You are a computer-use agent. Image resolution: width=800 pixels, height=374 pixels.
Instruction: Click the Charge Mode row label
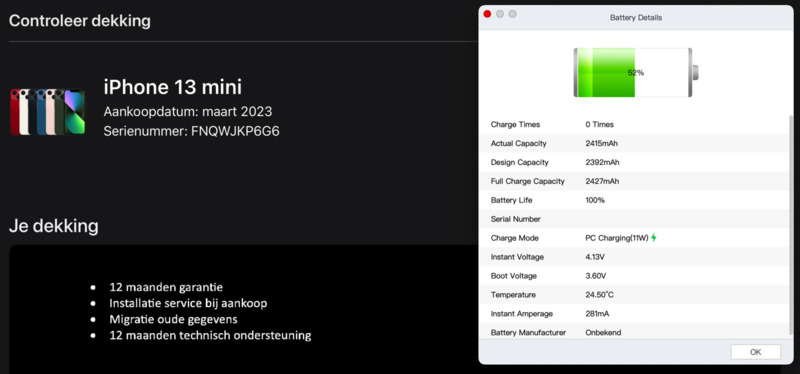(x=514, y=238)
